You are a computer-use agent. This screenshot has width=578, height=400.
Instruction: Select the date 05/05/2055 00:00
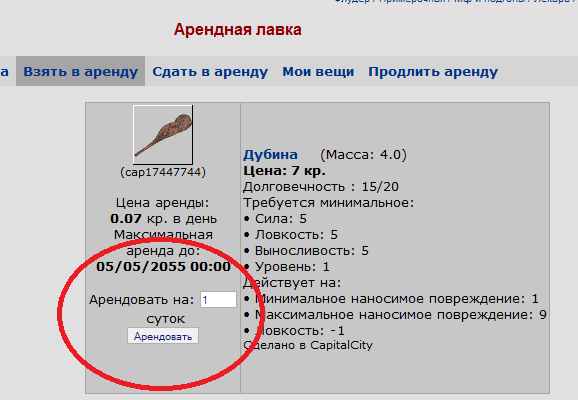click(x=163, y=267)
